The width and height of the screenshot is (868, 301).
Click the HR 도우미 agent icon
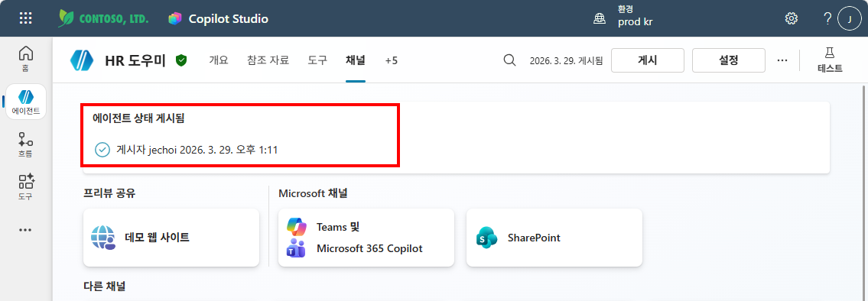tap(82, 60)
